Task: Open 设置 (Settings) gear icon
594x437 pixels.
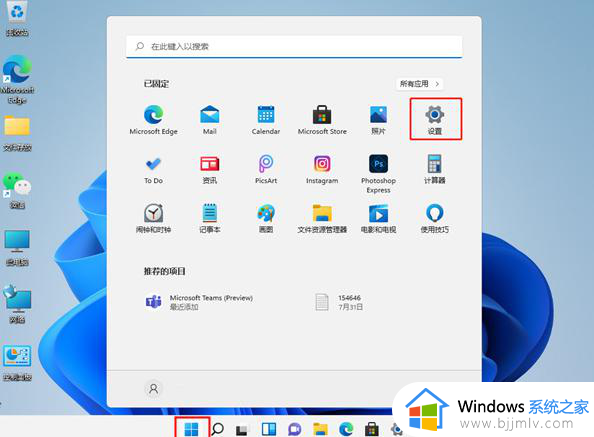Action: point(435,120)
